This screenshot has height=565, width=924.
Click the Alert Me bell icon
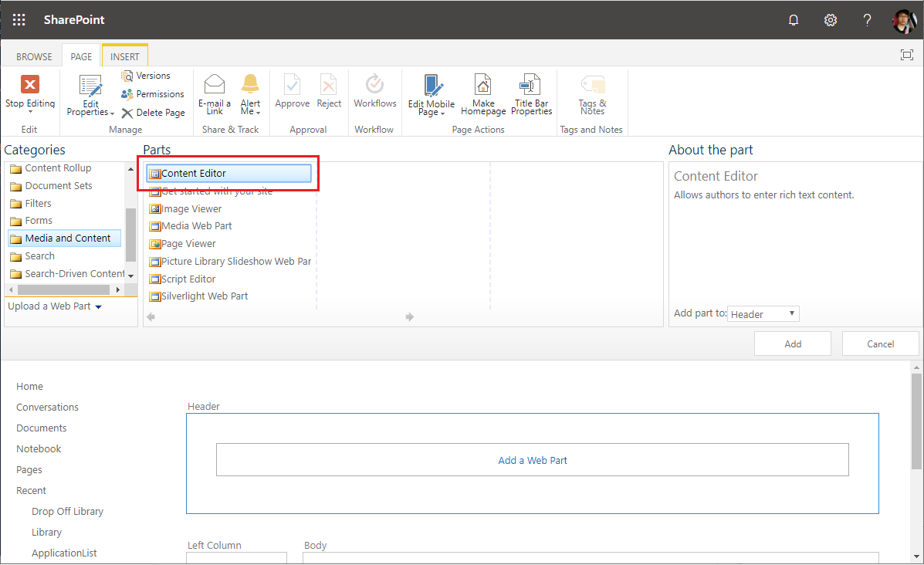[x=250, y=83]
